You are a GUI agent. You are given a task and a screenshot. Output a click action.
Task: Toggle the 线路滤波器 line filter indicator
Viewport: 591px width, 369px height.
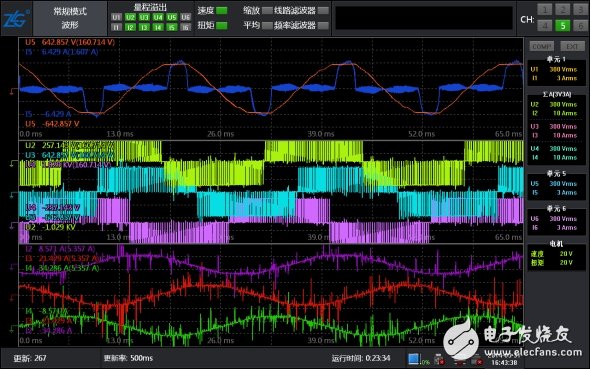tap(323, 11)
